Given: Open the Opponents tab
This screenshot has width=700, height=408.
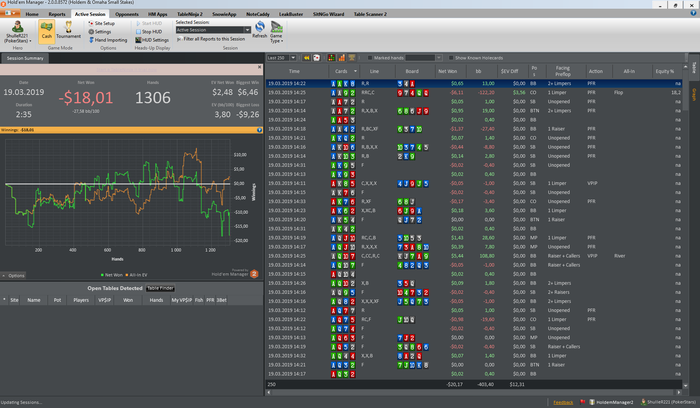Looking at the screenshot, I should [x=127, y=15].
